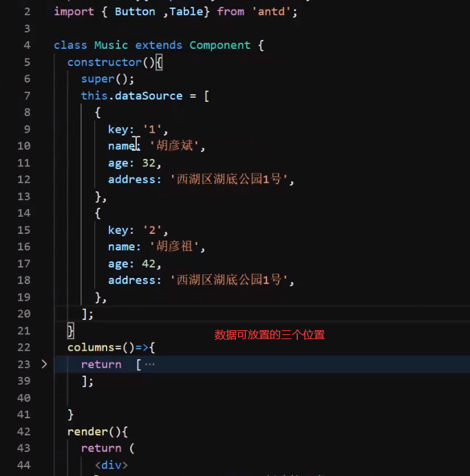Click line number 22 in gutter
470x476 pixels.
pyautogui.click(x=24, y=347)
